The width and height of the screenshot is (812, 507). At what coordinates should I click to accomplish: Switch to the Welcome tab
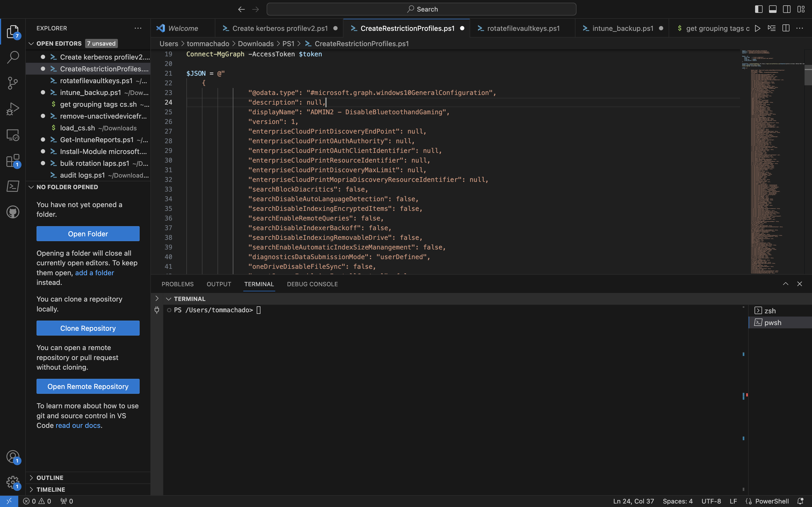click(183, 28)
